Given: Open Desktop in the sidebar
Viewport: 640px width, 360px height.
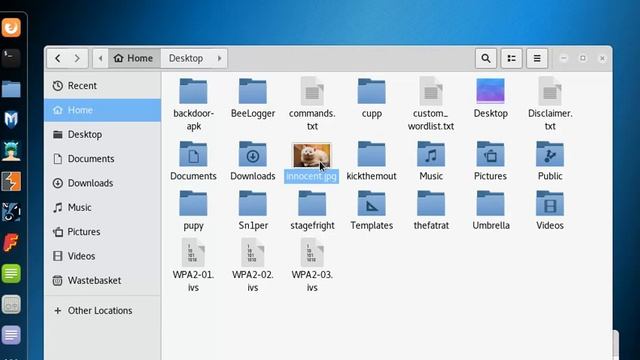Looking at the screenshot, I should coord(102,134).
